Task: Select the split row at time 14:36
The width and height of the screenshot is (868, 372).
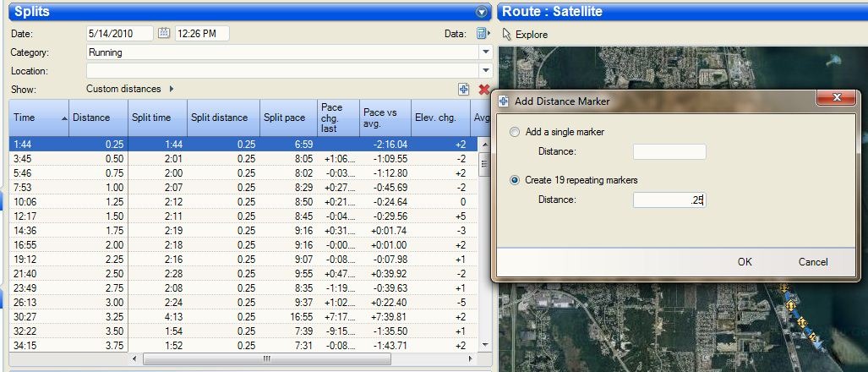Action: [x=243, y=231]
